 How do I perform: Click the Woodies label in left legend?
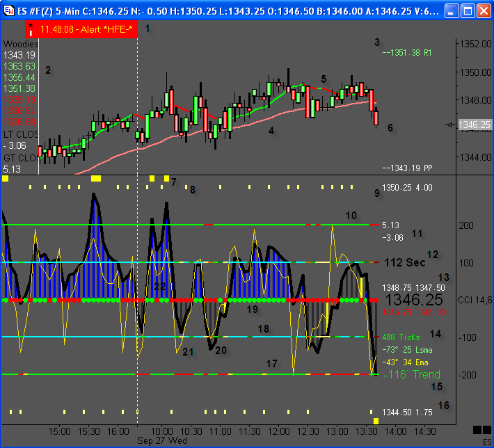coord(21,45)
